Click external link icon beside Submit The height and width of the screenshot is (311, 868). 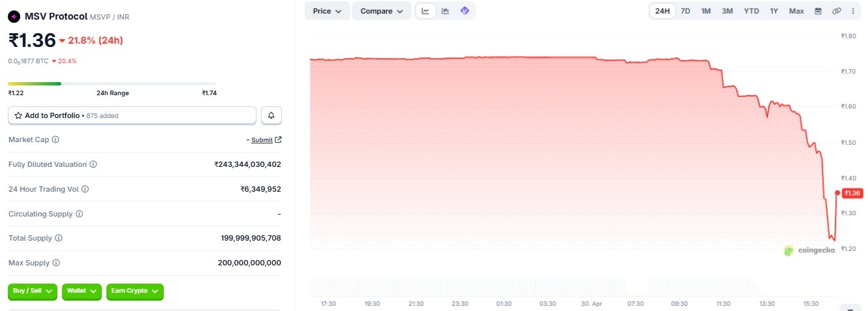(279, 140)
